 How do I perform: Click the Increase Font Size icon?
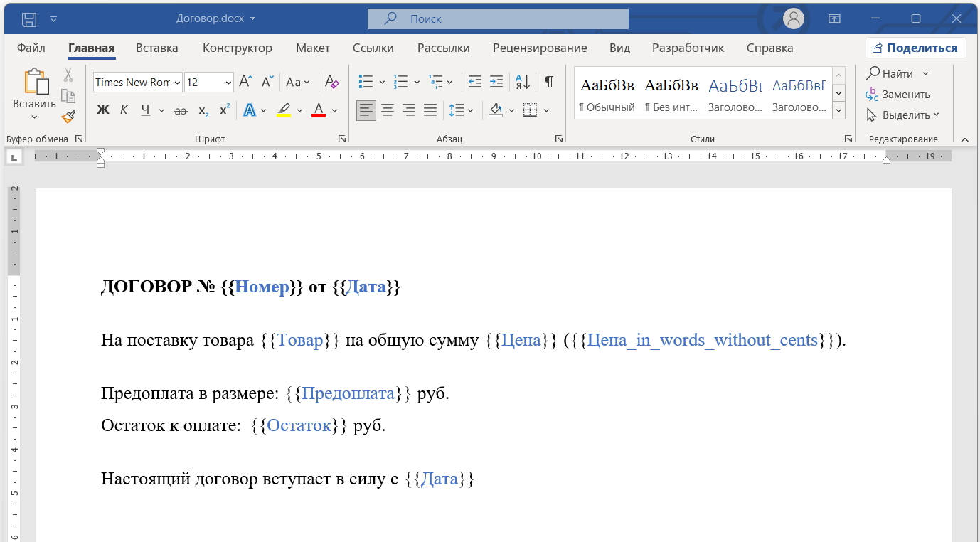pyautogui.click(x=245, y=82)
